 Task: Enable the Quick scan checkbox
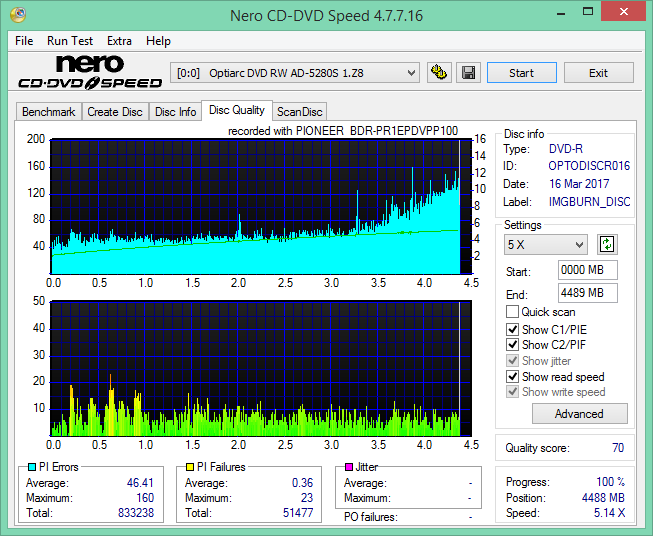click(512, 312)
